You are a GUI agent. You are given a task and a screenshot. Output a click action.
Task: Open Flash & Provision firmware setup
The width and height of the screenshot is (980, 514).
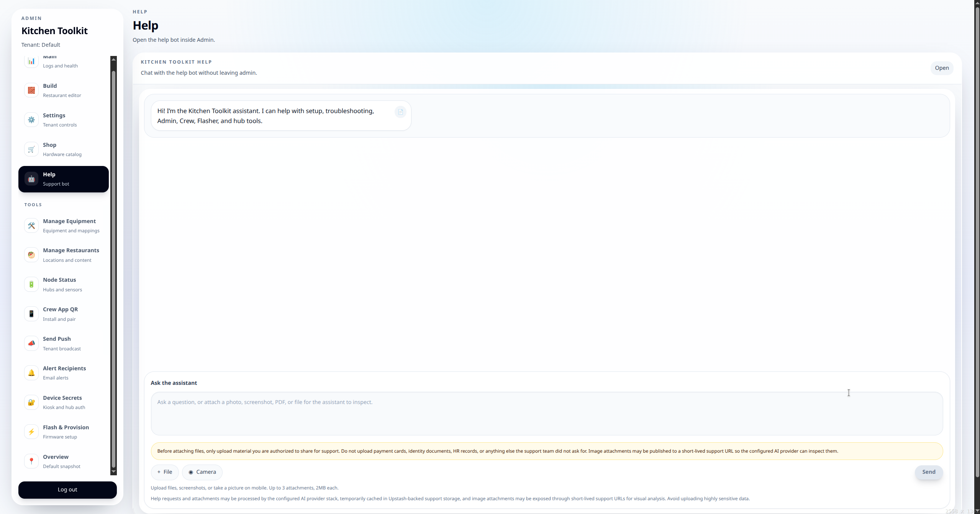tap(64, 432)
